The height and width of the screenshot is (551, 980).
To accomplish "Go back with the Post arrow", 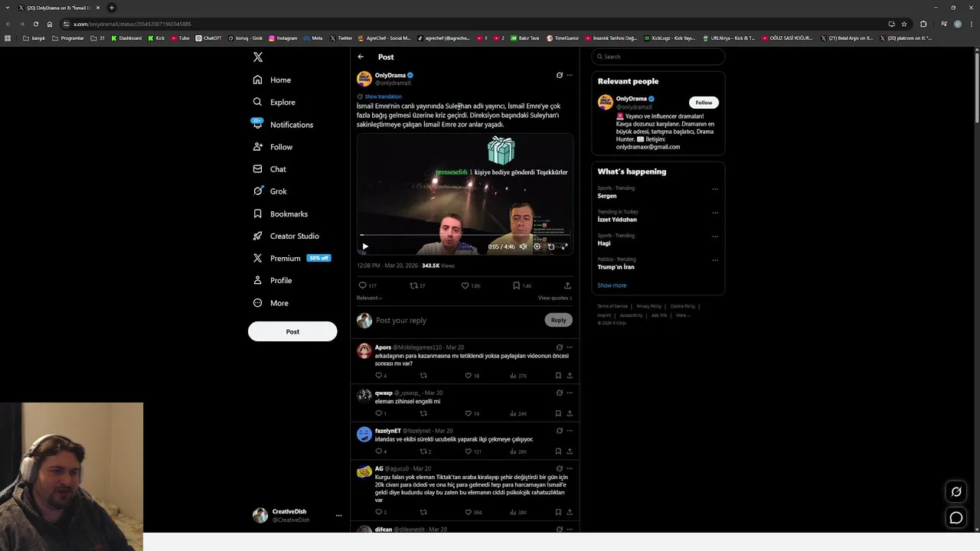I will (361, 57).
